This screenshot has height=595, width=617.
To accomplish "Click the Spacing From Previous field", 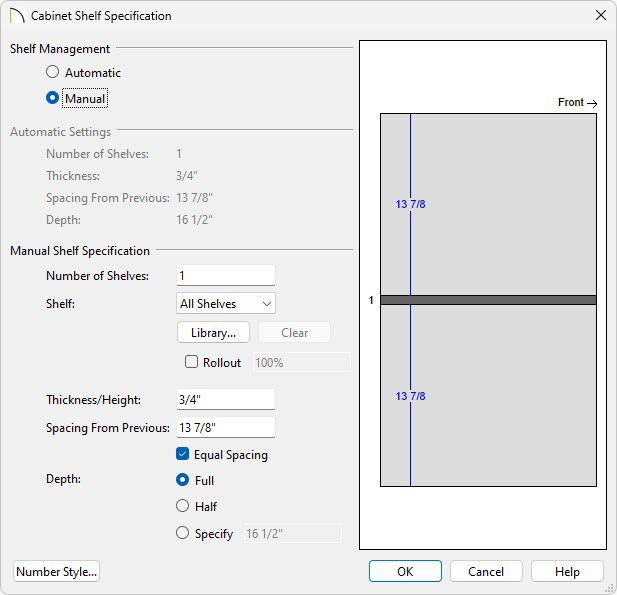I will click(225, 427).
